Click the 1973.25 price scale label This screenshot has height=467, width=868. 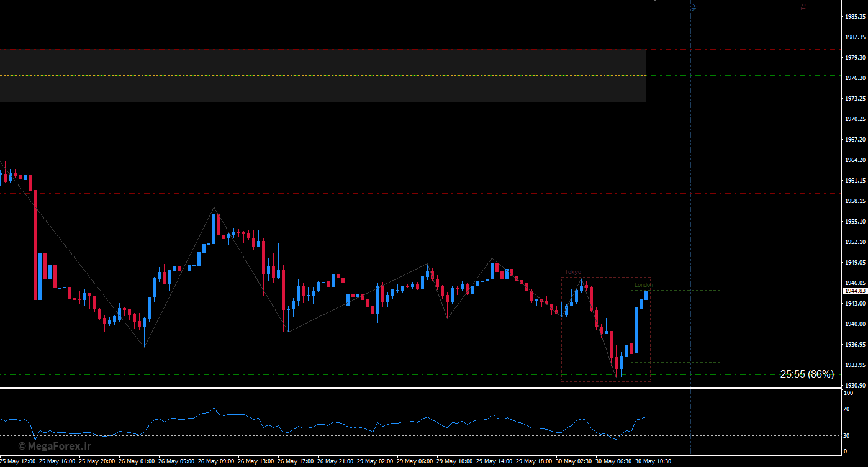854,99
